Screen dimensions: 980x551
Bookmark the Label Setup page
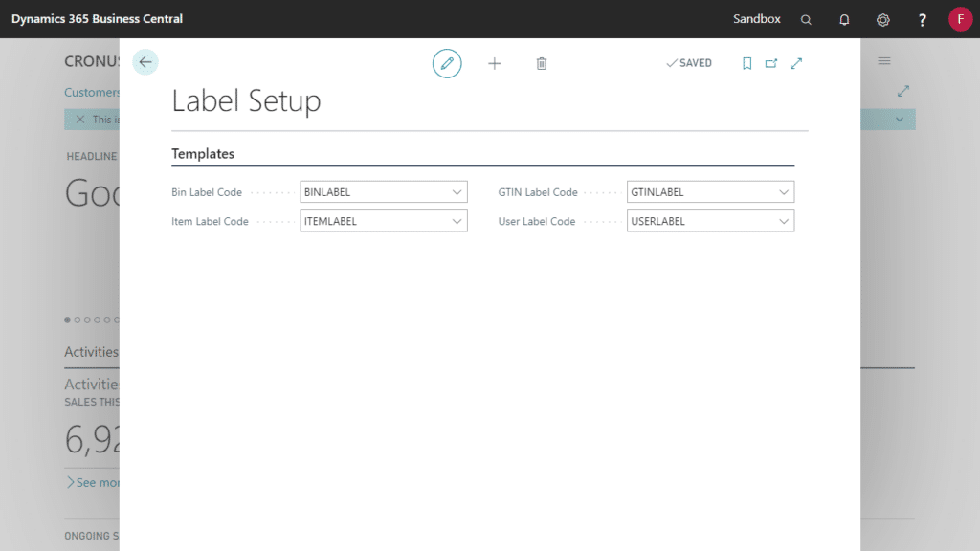(x=747, y=62)
